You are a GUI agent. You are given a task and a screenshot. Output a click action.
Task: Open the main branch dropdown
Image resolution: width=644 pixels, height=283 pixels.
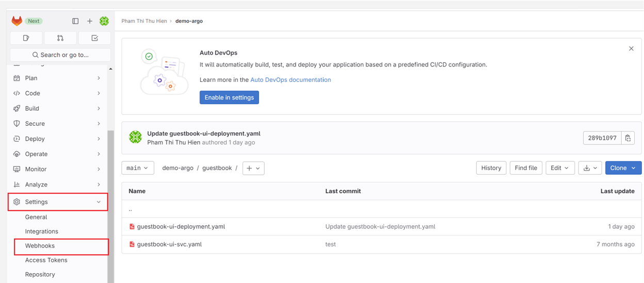pyautogui.click(x=137, y=168)
